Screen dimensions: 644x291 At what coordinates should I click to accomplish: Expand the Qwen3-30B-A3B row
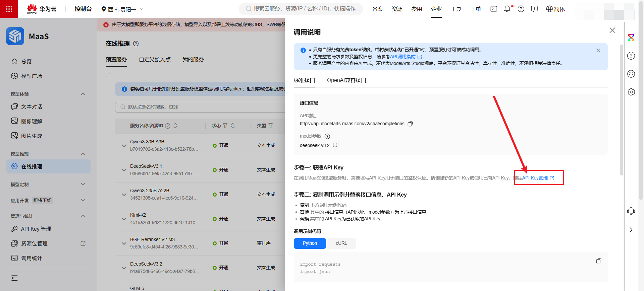(x=124, y=145)
